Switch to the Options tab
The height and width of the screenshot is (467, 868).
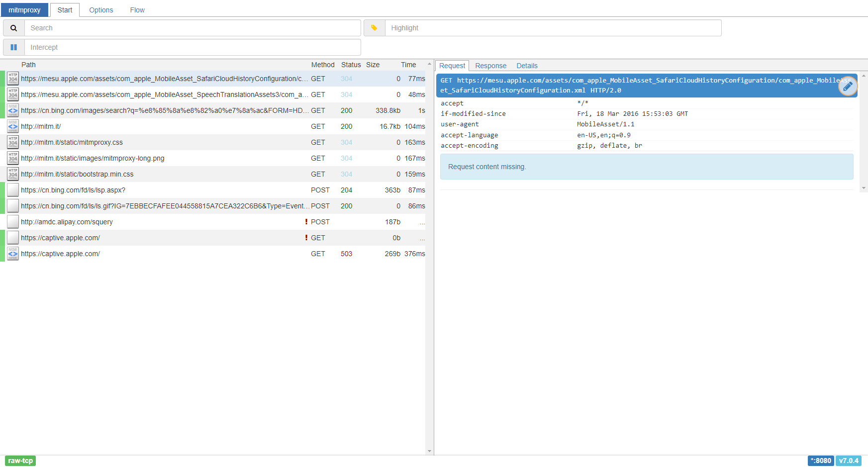click(x=101, y=10)
